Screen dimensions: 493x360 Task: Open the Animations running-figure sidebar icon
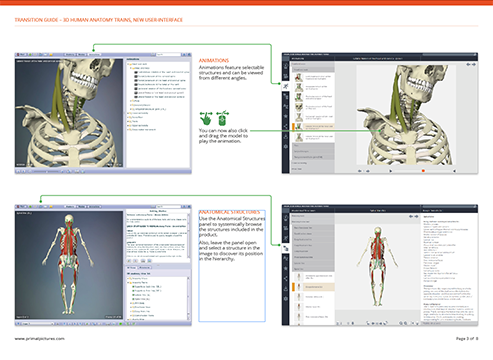(x=286, y=86)
